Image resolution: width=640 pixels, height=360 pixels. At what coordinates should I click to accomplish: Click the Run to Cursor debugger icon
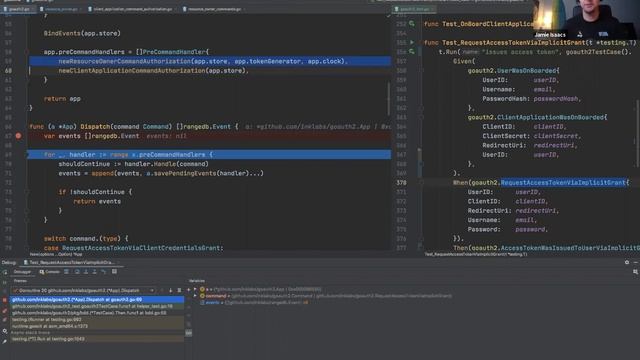pyautogui.click(x=104, y=272)
